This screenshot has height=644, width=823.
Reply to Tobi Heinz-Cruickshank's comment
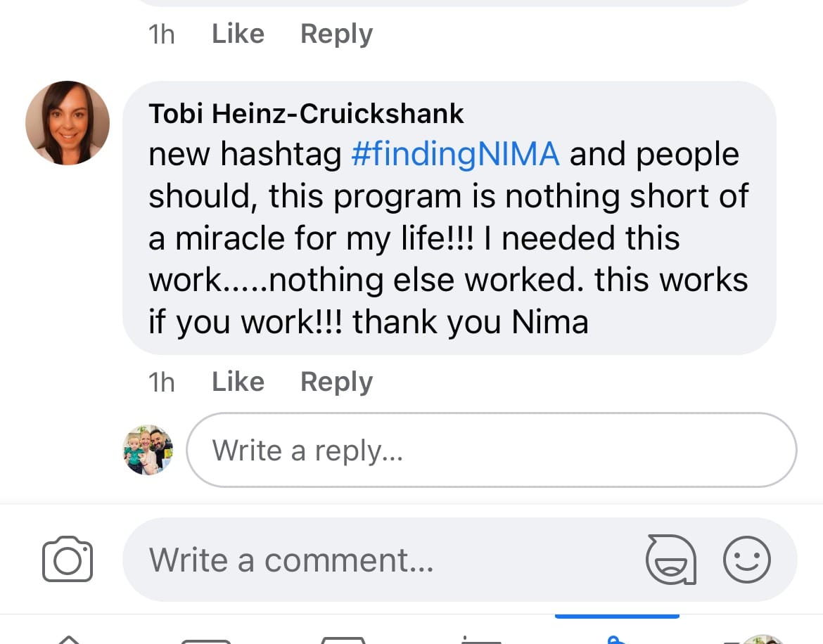click(x=336, y=382)
